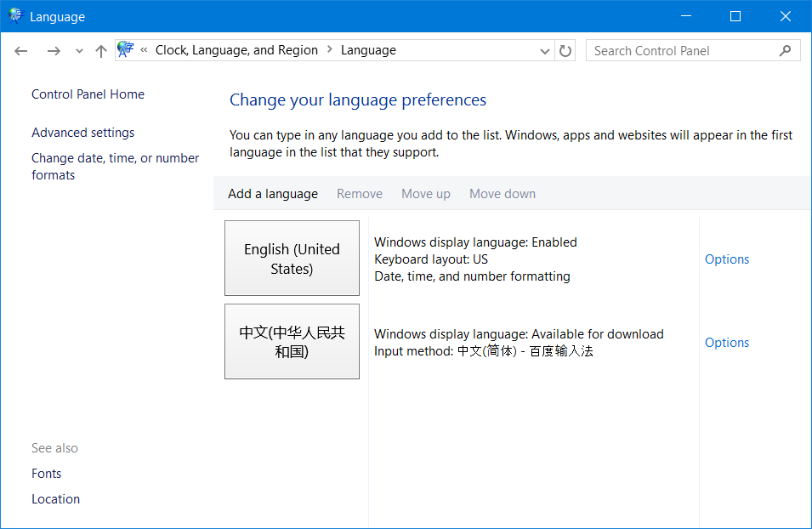Expand the address bar history dropdown
This screenshot has height=529, width=812.
(x=545, y=51)
